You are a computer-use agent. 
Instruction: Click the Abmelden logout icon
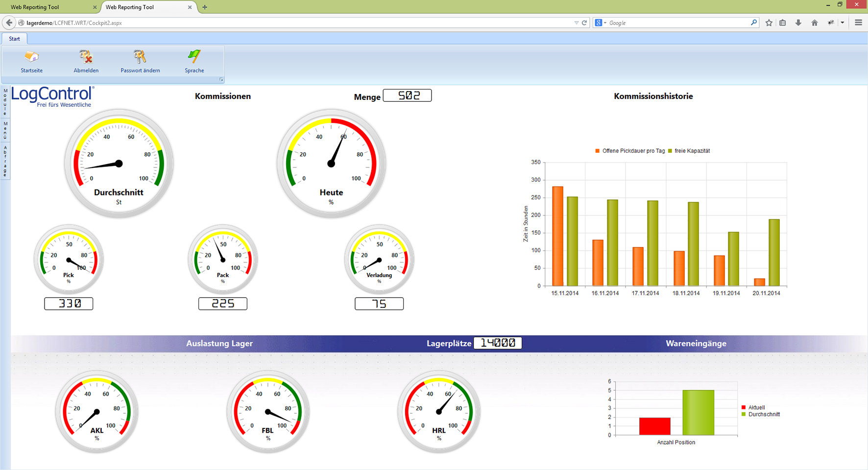(x=86, y=57)
